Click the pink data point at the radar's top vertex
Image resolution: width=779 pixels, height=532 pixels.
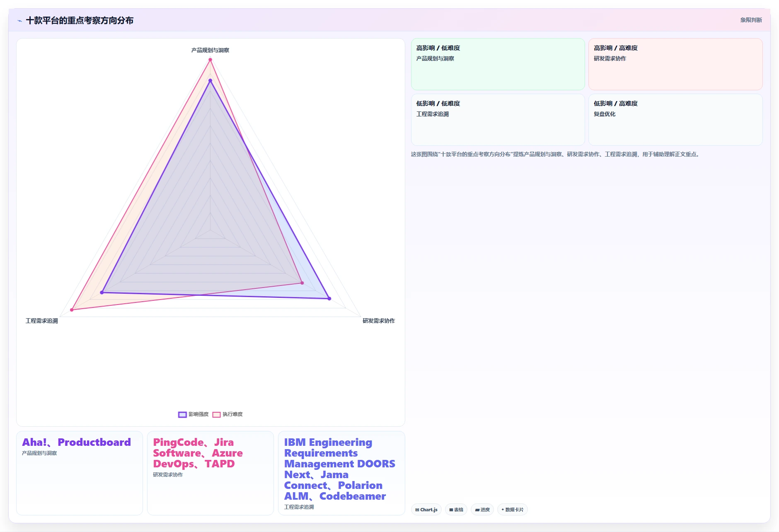click(210, 60)
